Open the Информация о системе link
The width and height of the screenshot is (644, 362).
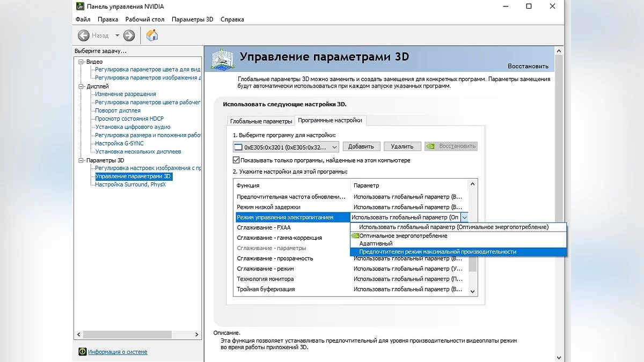click(x=118, y=352)
